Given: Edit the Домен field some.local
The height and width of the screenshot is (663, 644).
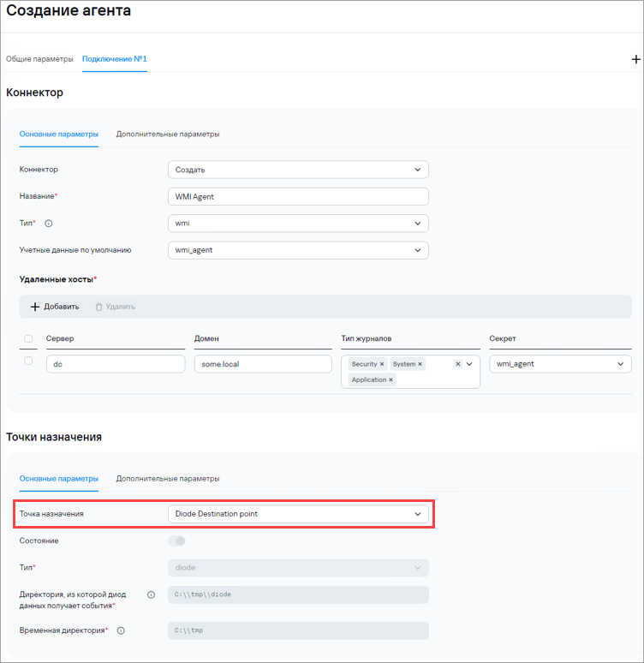Looking at the screenshot, I should [263, 364].
